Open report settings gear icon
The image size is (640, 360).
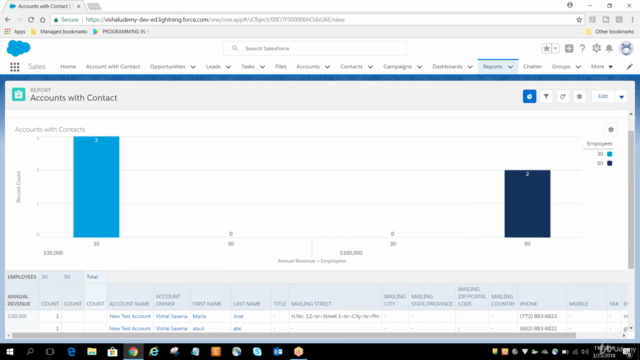coord(579,96)
